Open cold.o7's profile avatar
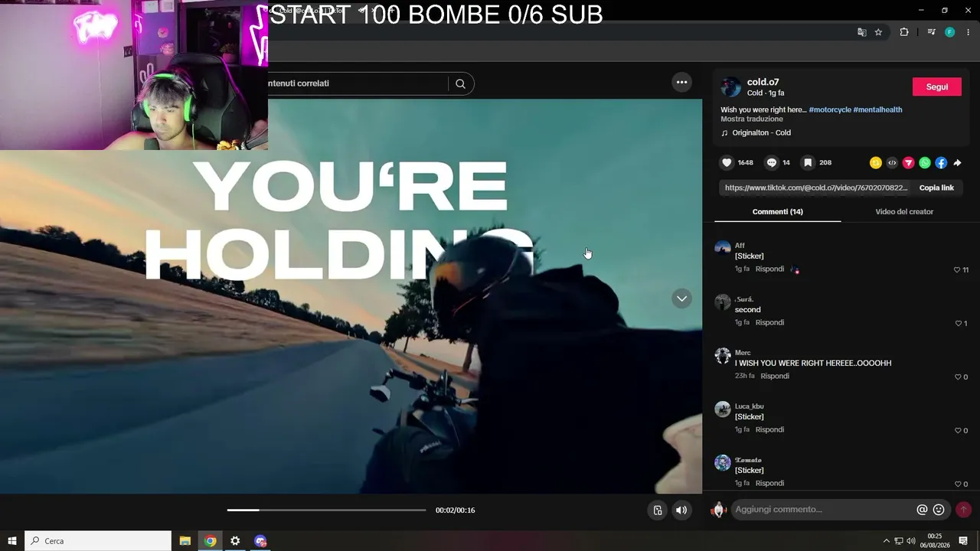 (731, 87)
